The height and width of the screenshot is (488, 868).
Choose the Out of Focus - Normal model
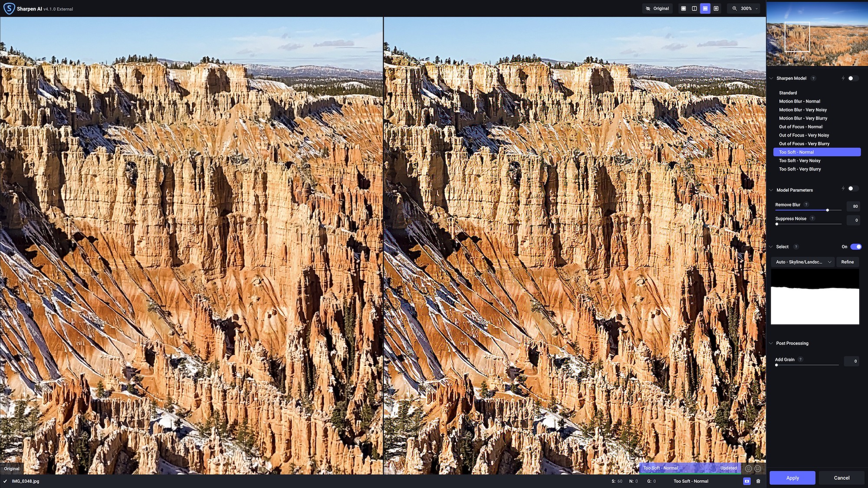tap(800, 127)
